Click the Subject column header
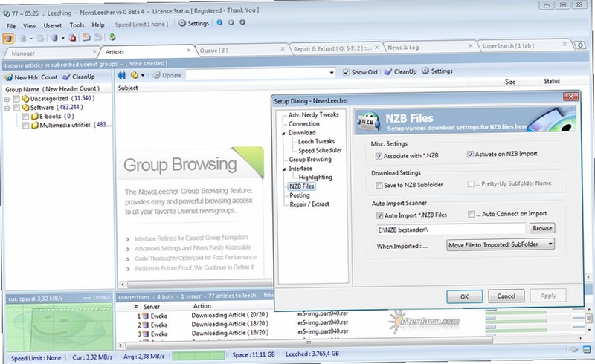 point(127,88)
